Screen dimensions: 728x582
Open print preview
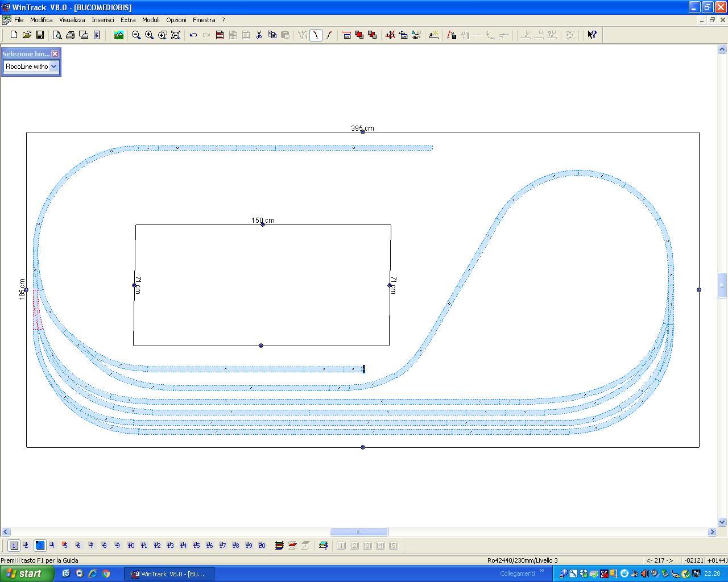point(57,35)
